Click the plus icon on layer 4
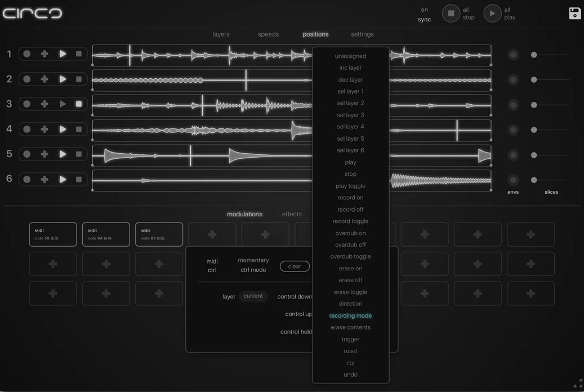The width and height of the screenshot is (584, 392). [x=44, y=130]
